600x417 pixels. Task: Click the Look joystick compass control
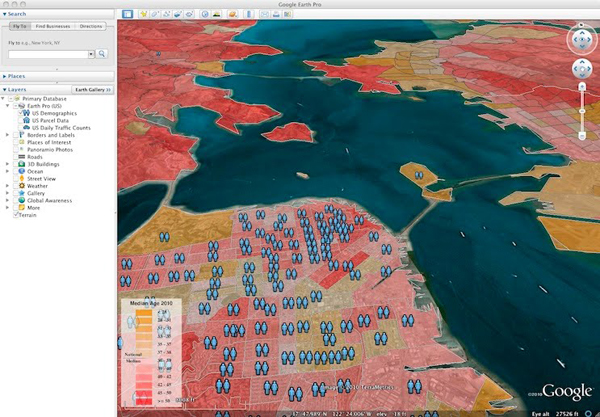coord(582,39)
